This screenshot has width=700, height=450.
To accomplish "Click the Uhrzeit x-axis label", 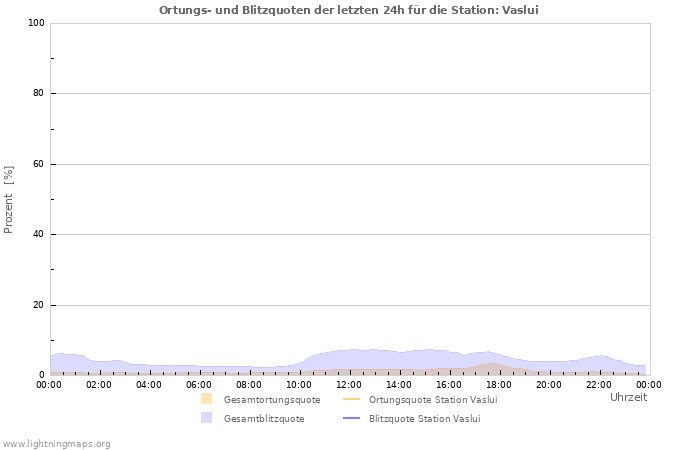I will (628, 397).
